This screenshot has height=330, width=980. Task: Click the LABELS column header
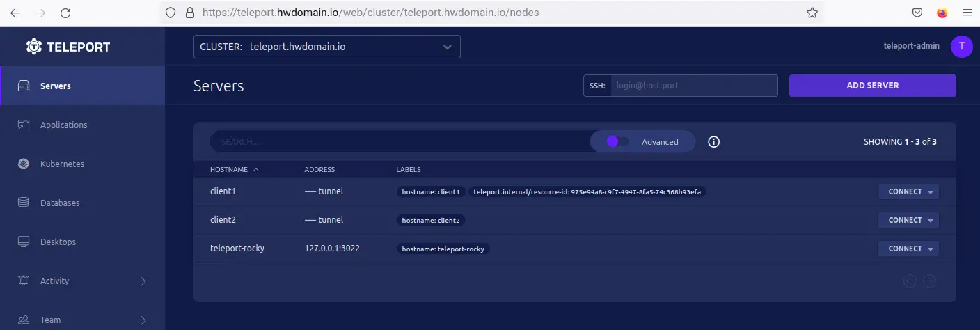tap(409, 170)
